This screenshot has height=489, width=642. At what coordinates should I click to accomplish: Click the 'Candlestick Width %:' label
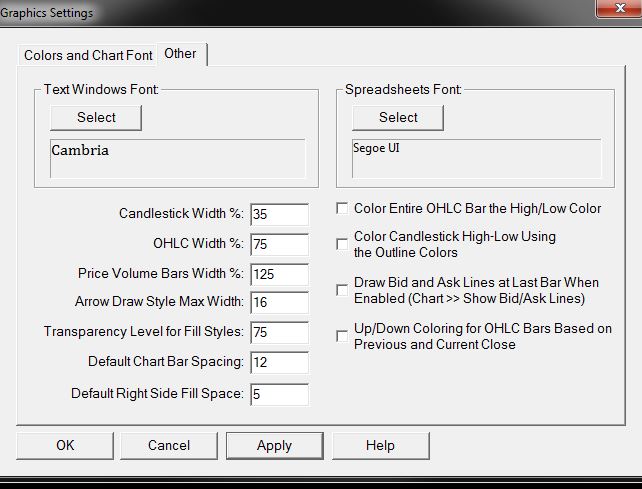[181, 213]
